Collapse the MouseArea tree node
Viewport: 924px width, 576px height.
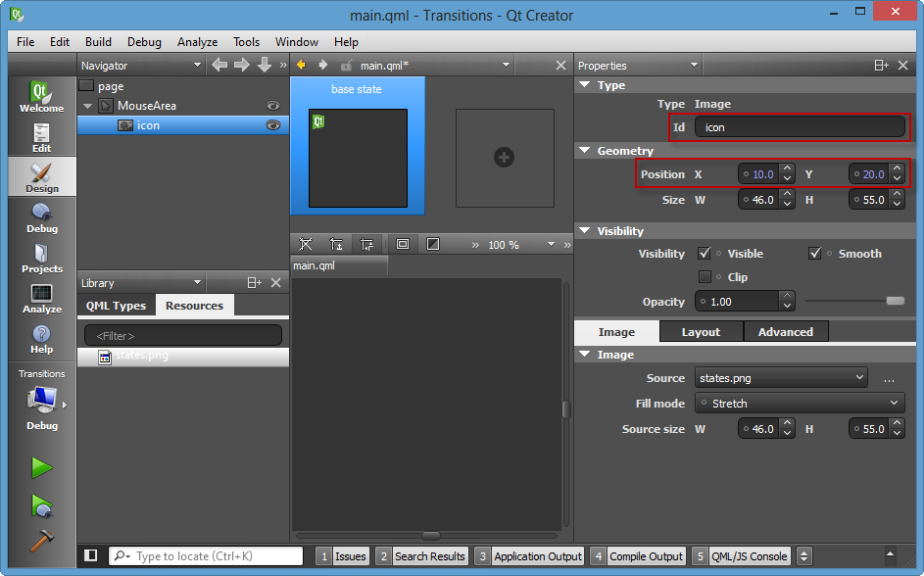pyautogui.click(x=88, y=106)
